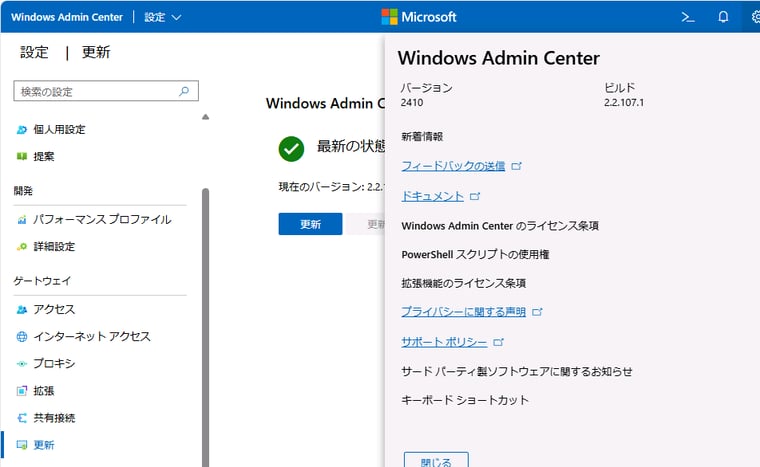Click the アクセス people icon in sidebar

tap(22, 309)
